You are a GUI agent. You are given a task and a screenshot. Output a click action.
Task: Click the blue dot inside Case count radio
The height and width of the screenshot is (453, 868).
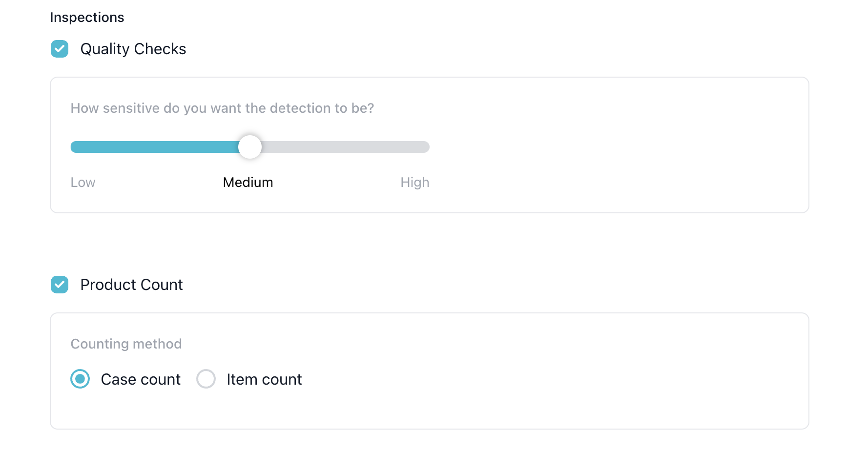coord(80,379)
